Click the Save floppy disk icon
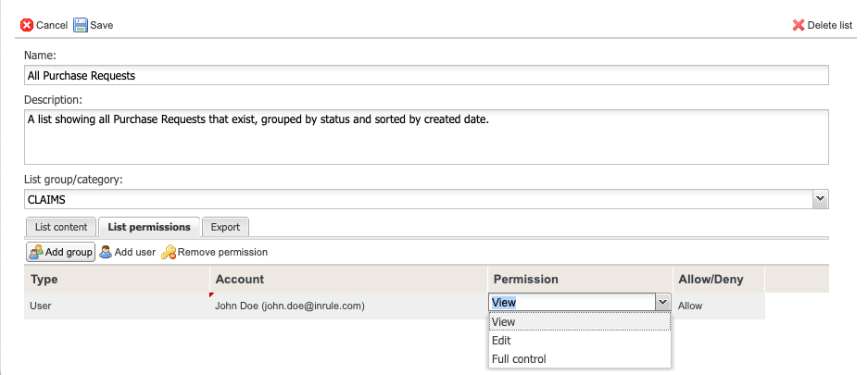The height and width of the screenshot is (375, 868). pos(81,25)
